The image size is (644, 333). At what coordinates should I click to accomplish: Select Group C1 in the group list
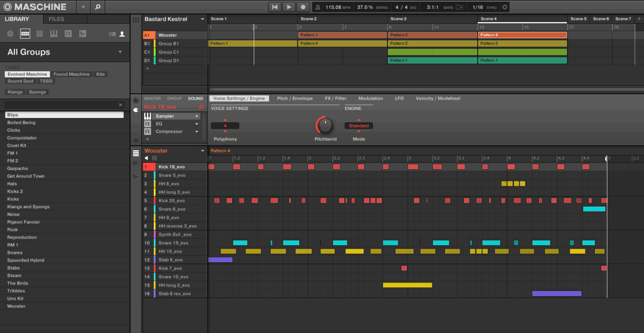[x=175, y=52]
